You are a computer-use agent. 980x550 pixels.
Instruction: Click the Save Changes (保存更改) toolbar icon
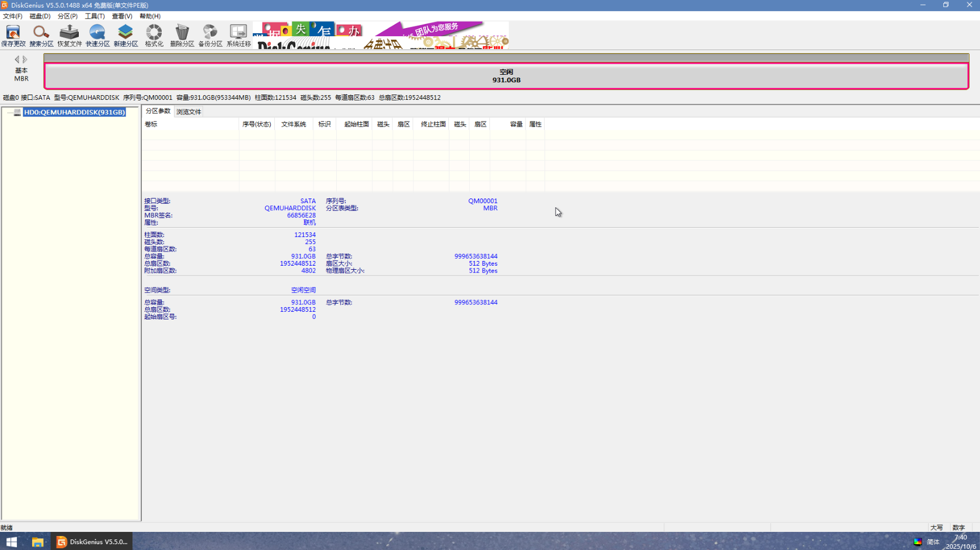click(x=13, y=35)
